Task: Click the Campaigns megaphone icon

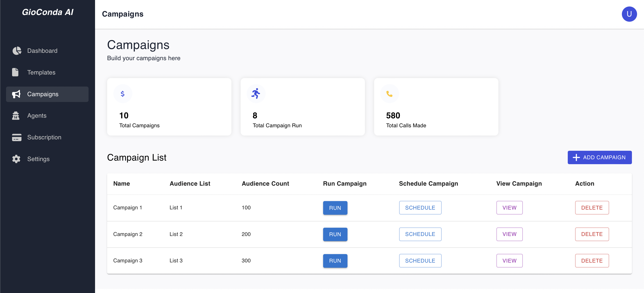Action: (16, 94)
